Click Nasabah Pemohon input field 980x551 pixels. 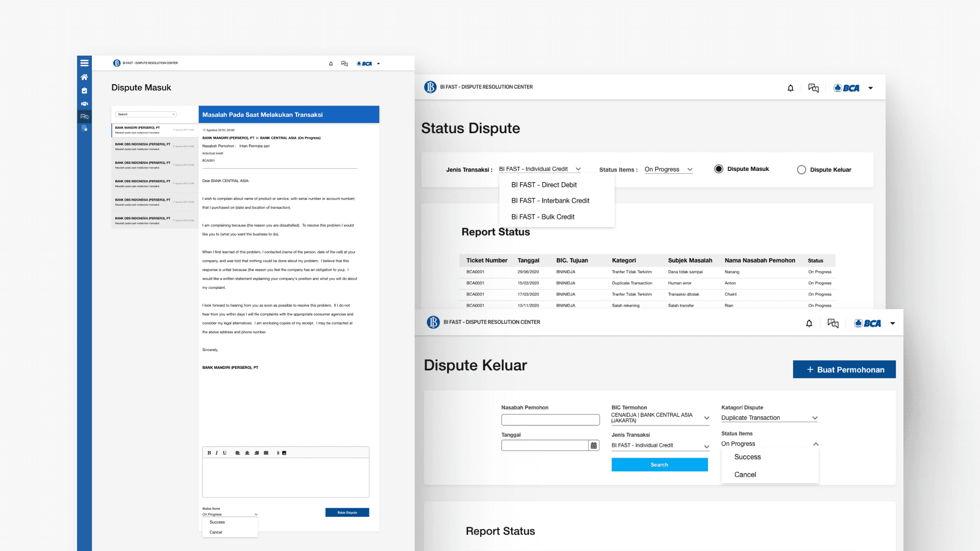[x=550, y=419]
